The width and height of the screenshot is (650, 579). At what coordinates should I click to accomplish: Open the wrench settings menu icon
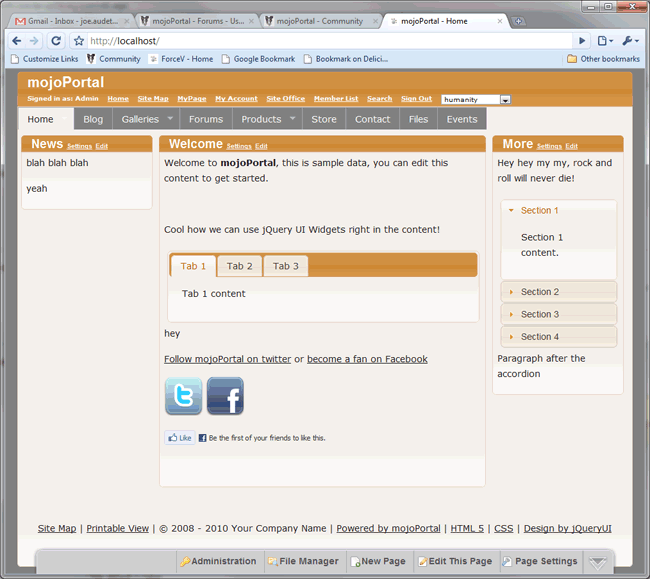pos(630,41)
